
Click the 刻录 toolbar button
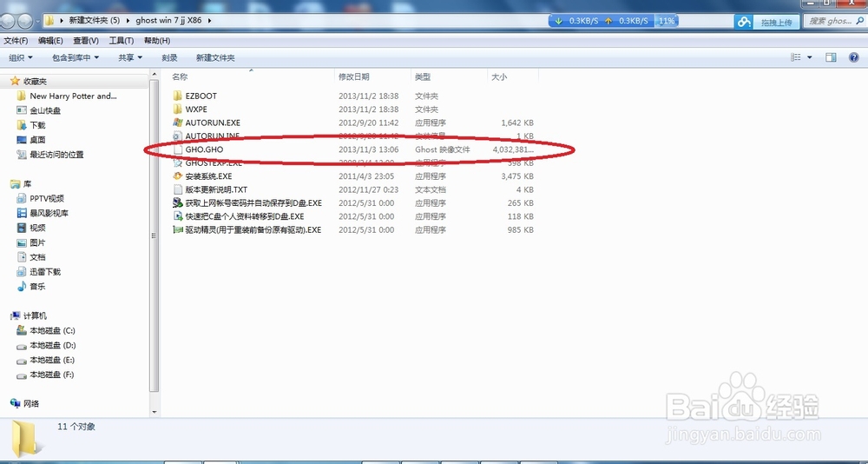click(169, 57)
